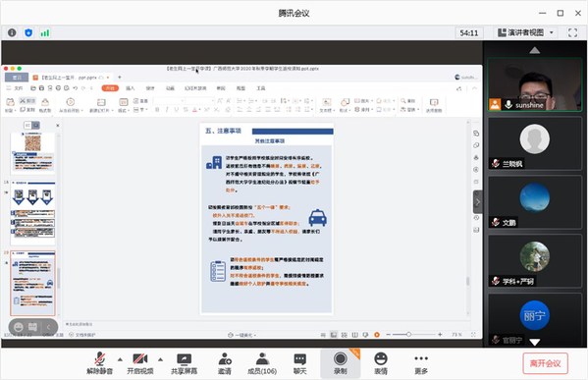
Task: Click the meeting info icon
Action: point(12,33)
